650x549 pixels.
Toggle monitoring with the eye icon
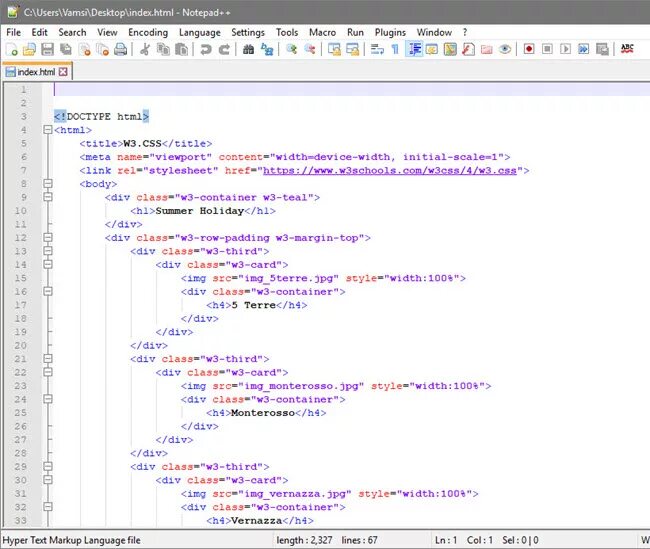pyautogui.click(x=504, y=49)
